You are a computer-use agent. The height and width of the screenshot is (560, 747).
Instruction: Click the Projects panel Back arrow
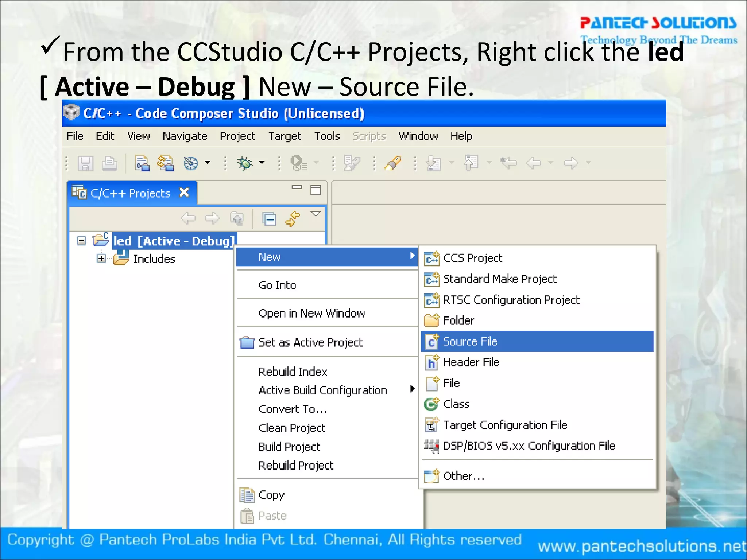tap(189, 218)
